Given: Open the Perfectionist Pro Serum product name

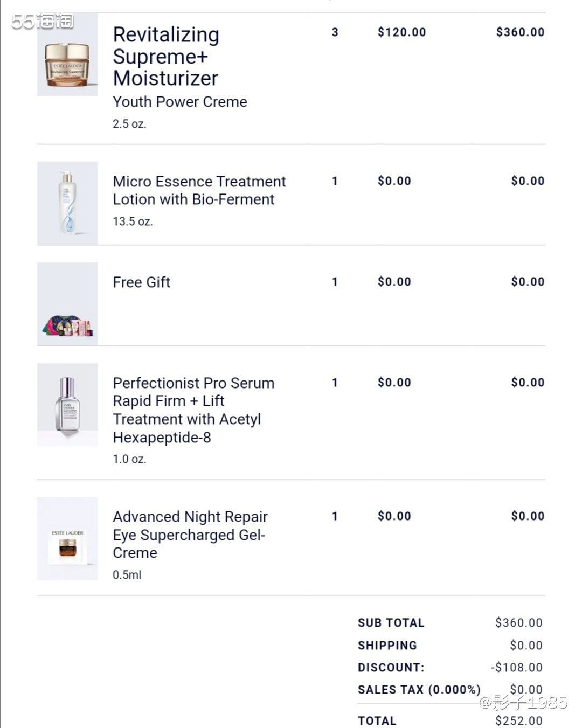Looking at the screenshot, I should click(193, 410).
